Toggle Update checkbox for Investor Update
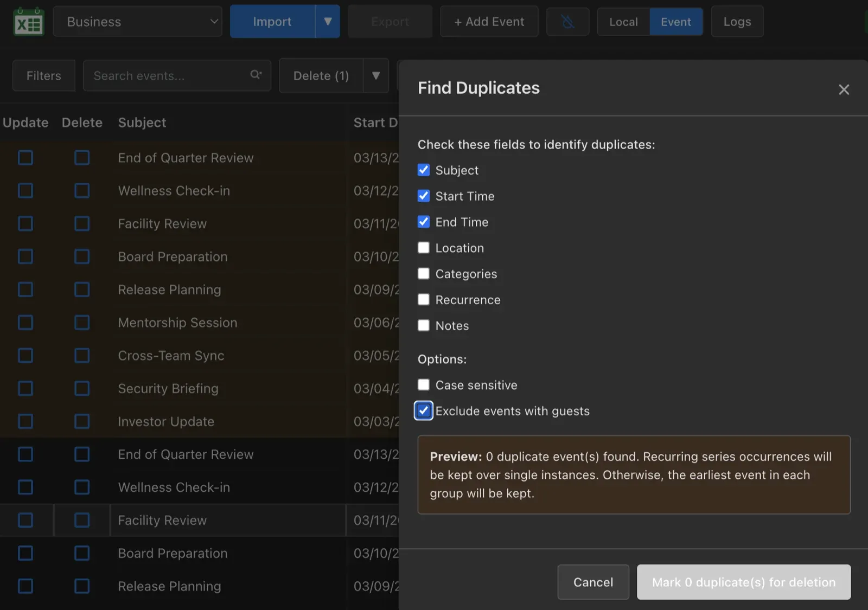The width and height of the screenshot is (868, 610). (x=25, y=421)
